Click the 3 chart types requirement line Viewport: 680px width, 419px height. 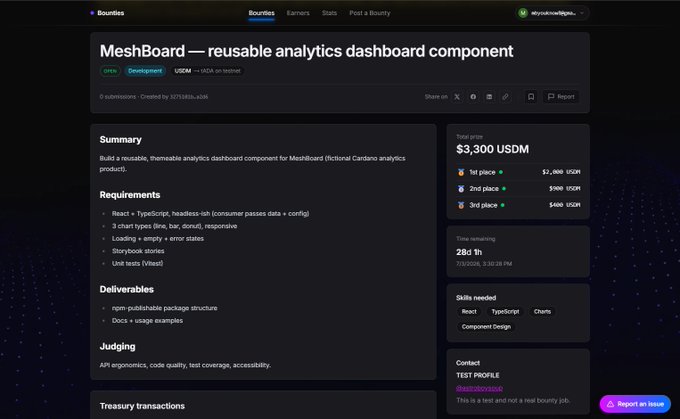pyautogui.click(x=174, y=226)
